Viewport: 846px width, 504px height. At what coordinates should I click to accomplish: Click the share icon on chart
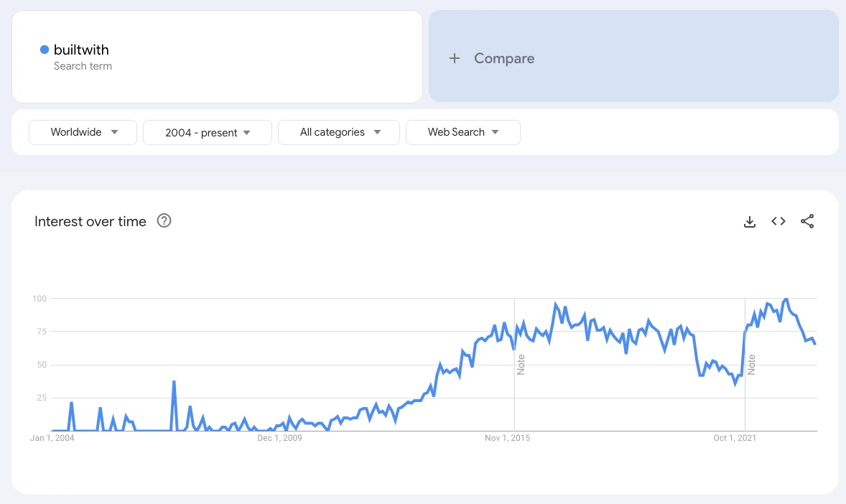coord(807,222)
